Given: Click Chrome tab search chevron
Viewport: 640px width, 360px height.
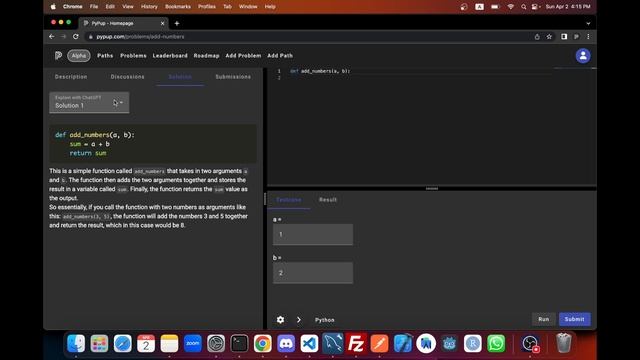Looking at the screenshot, I should [x=588, y=23].
